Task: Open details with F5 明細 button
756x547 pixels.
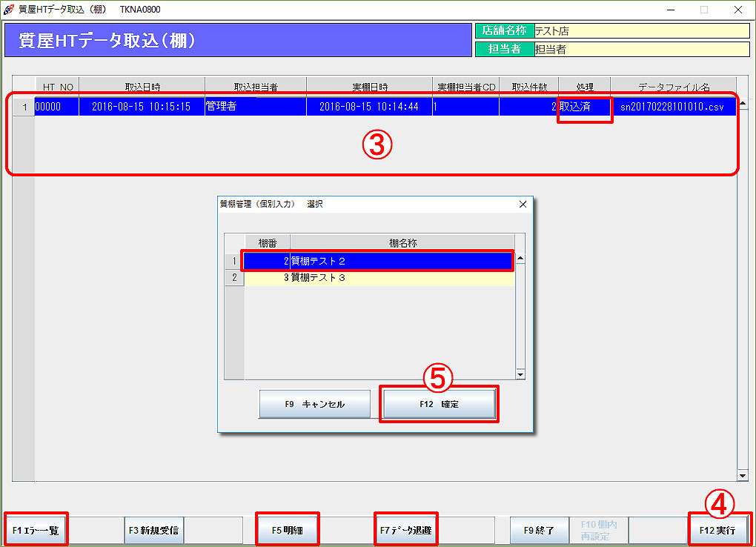Action: (288, 530)
